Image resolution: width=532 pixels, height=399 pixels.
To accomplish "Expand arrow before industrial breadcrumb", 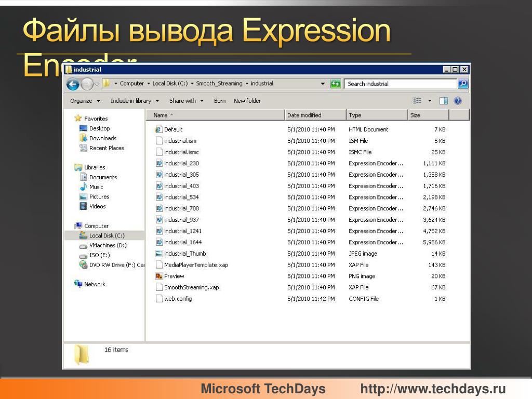I will pos(247,84).
